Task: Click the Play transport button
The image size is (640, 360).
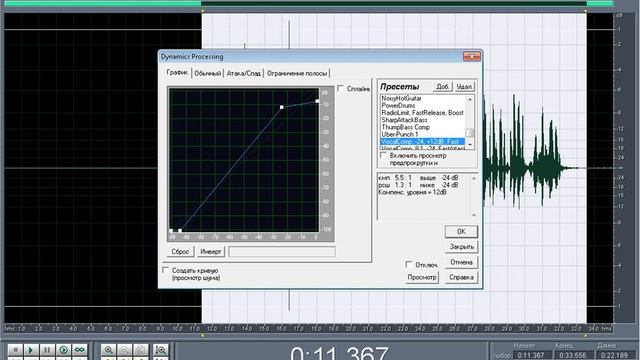Action: point(31,350)
